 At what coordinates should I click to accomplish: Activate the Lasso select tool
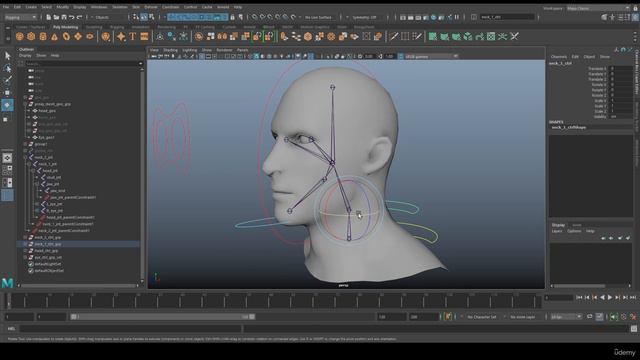pos(7,68)
